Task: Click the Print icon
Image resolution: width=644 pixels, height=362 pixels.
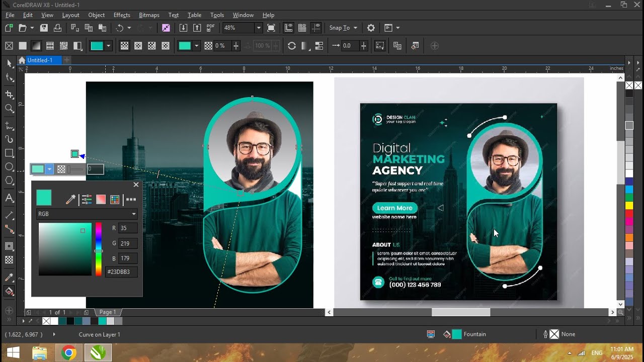Action: tap(57, 28)
